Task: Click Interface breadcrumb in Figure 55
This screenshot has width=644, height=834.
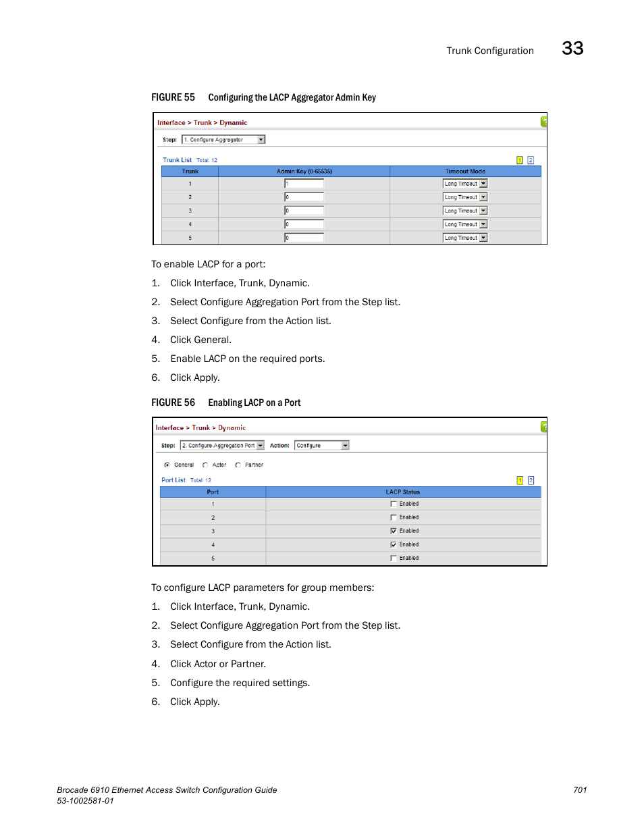Action: pos(171,123)
